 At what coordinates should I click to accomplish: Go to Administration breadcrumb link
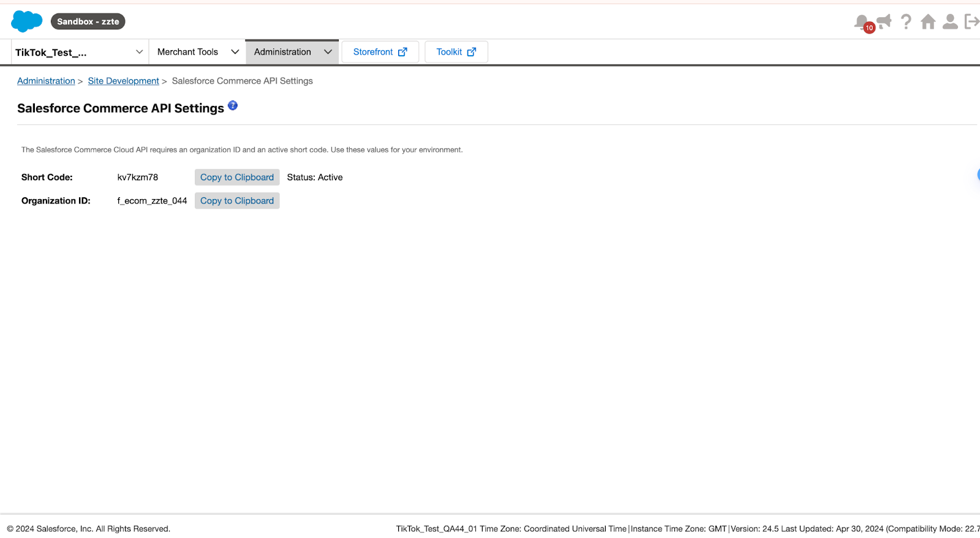click(46, 81)
